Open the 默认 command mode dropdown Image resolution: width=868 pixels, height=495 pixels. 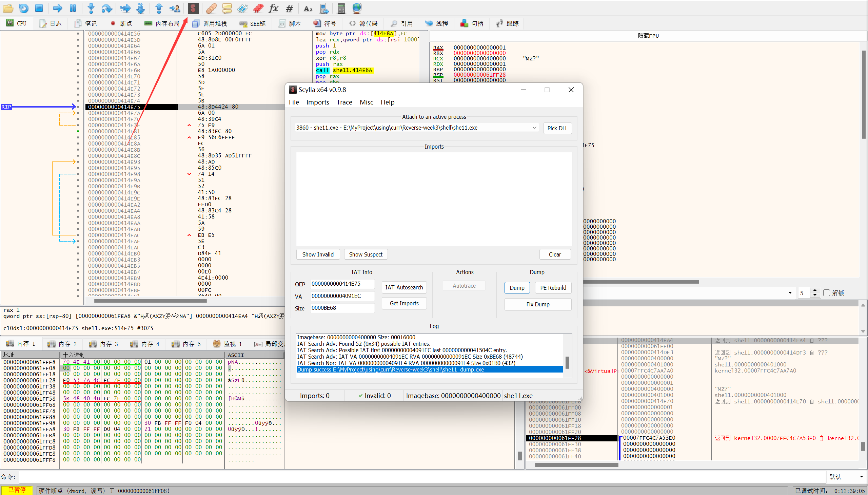click(x=846, y=477)
